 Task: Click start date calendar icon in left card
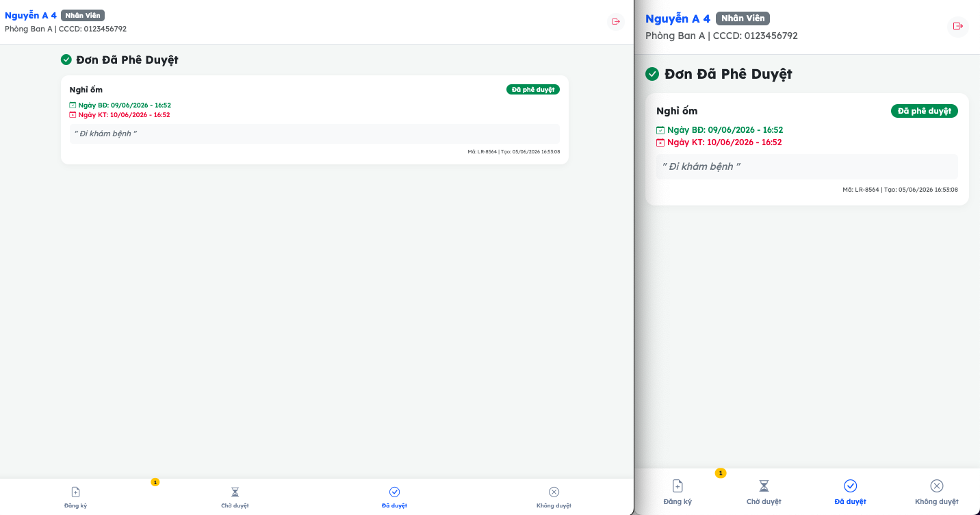click(x=73, y=105)
